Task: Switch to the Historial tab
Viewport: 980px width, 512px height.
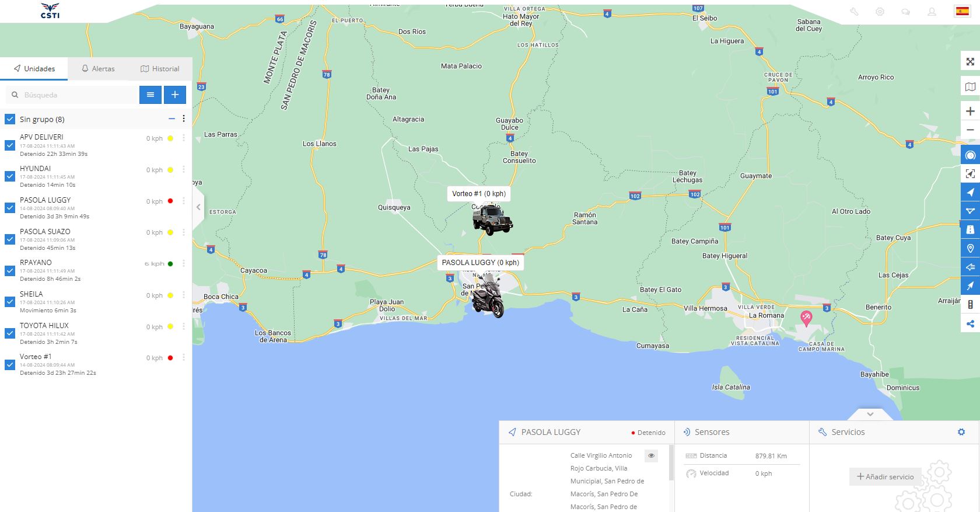Action: pyautogui.click(x=160, y=69)
